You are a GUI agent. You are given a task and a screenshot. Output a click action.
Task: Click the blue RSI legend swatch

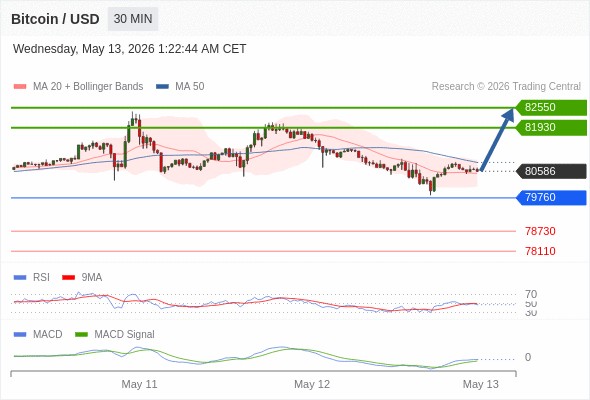click(20, 278)
